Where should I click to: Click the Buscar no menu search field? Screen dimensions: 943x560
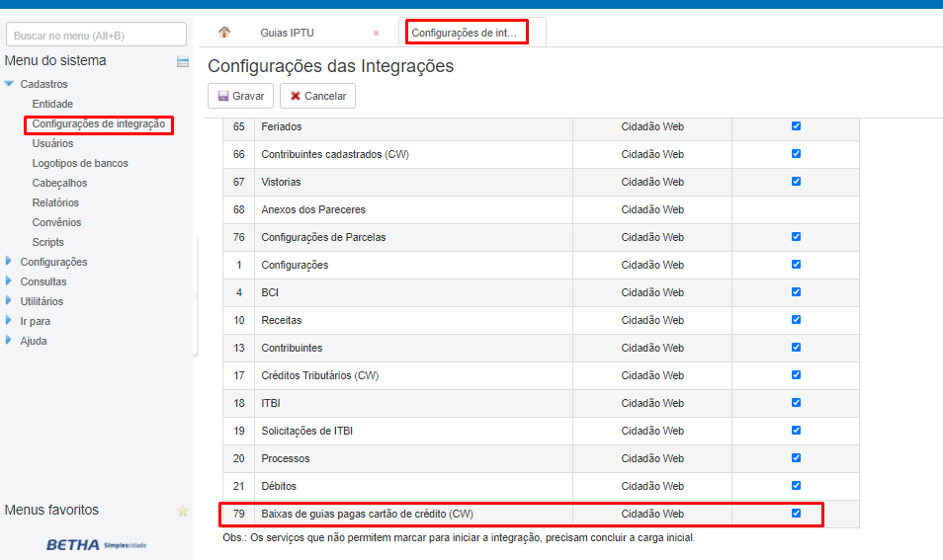(96, 36)
